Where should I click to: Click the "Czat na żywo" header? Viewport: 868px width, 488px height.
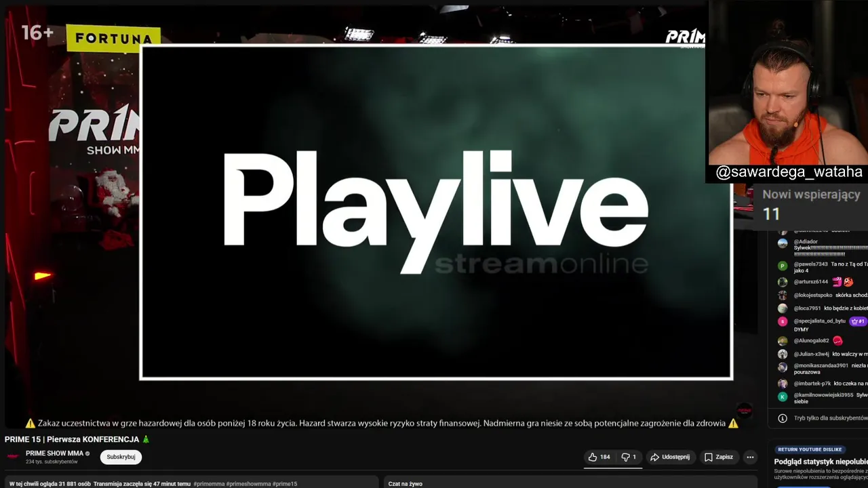pyautogui.click(x=406, y=484)
